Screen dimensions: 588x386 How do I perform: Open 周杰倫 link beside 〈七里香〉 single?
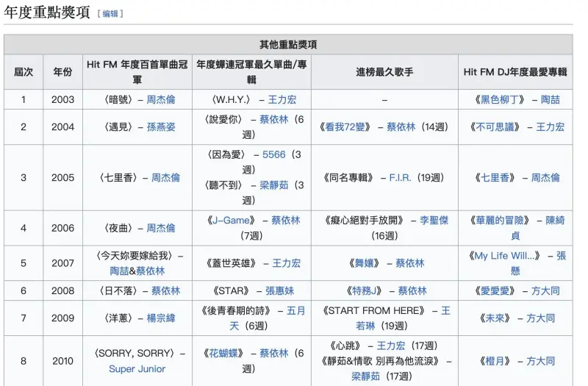point(165,177)
